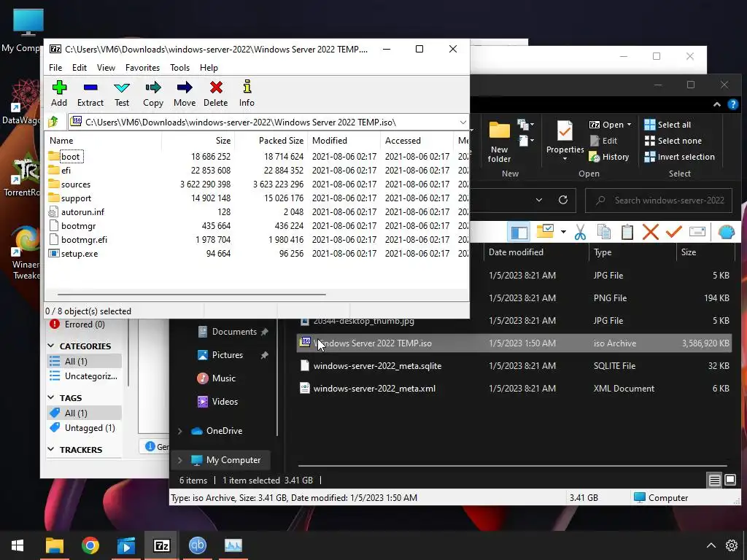Open the 7-Zip View menu
The height and width of the screenshot is (560, 747).
pos(106,68)
